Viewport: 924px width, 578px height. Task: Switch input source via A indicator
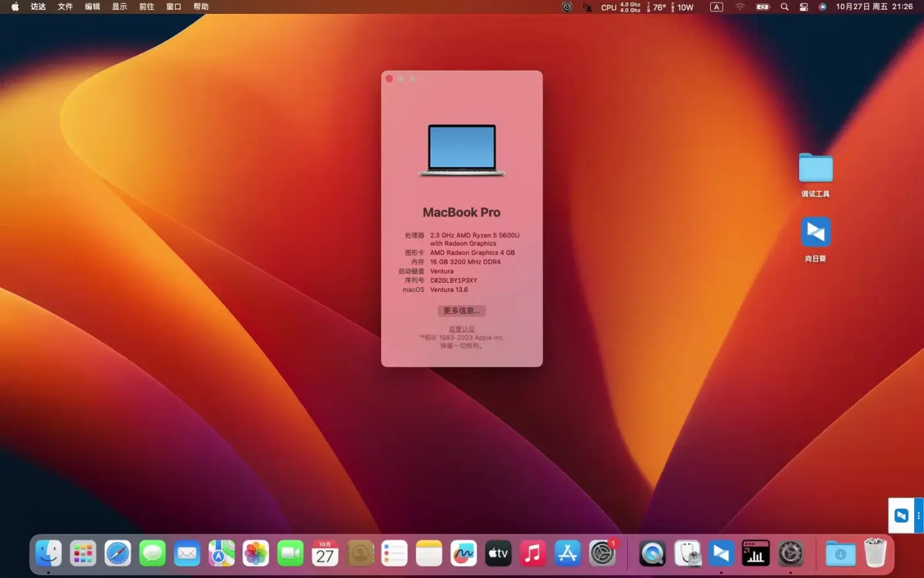pos(716,7)
